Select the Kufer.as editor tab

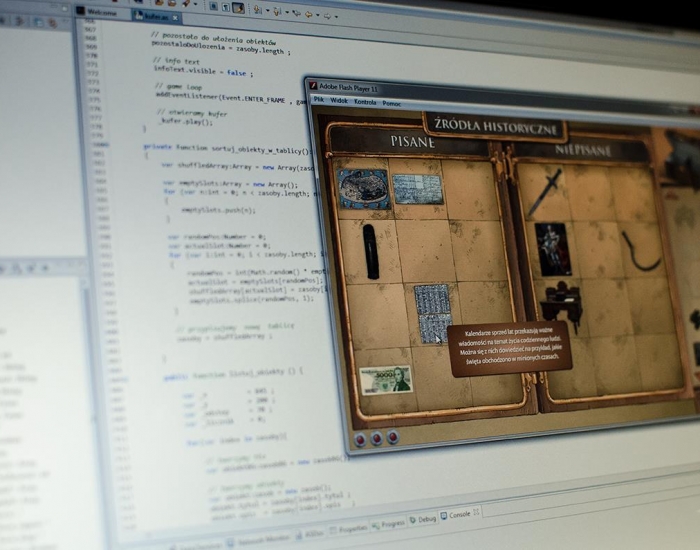pyautogui.click(x=159, y=15)
